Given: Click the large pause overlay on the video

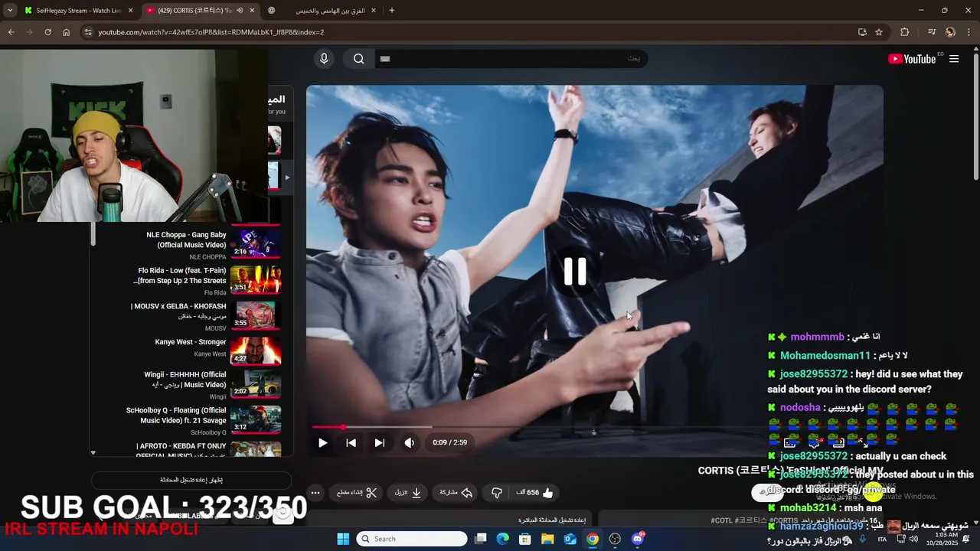Looking at the screenshot, I should pyautogui.click(x=575, y=271).
